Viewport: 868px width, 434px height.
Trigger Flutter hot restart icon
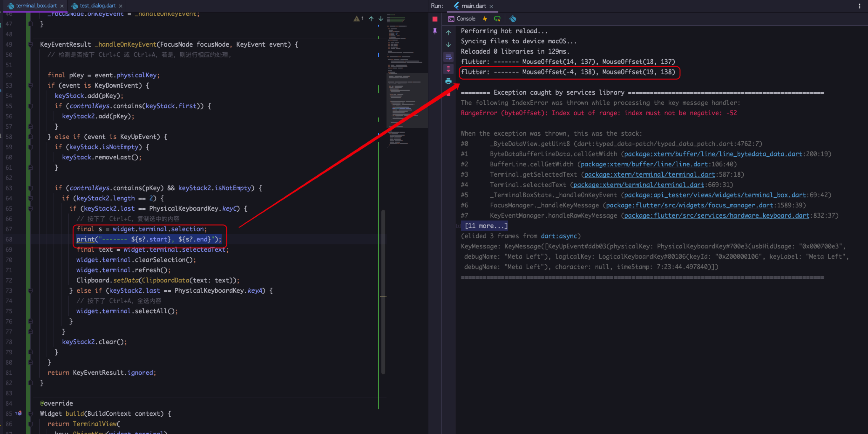[497, 19]
